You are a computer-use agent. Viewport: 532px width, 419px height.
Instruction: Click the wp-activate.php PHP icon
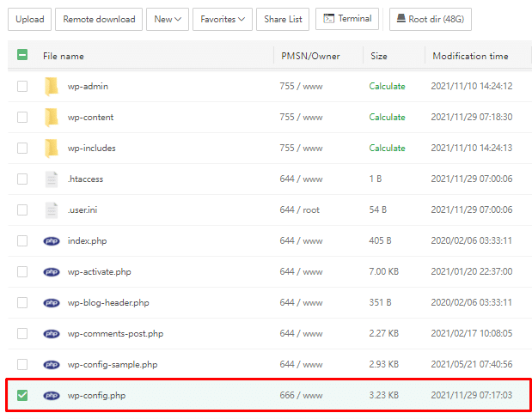(x=52, y=272)
